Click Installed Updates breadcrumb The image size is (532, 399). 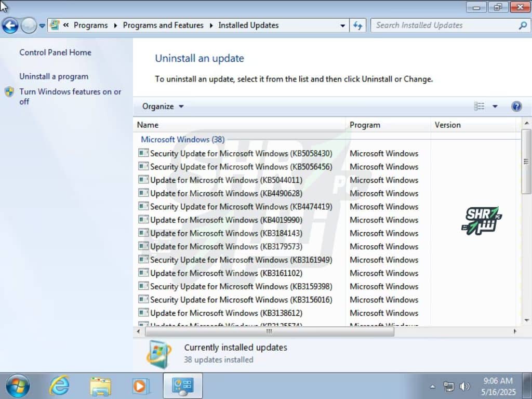[x=248, y=25]
